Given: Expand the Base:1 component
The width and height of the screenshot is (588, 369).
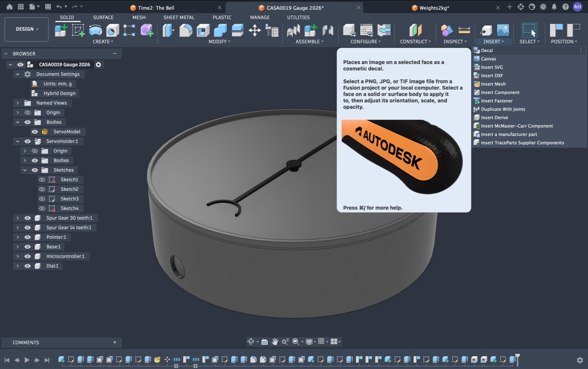Looking at the screenshot, I should click(18, 247).
